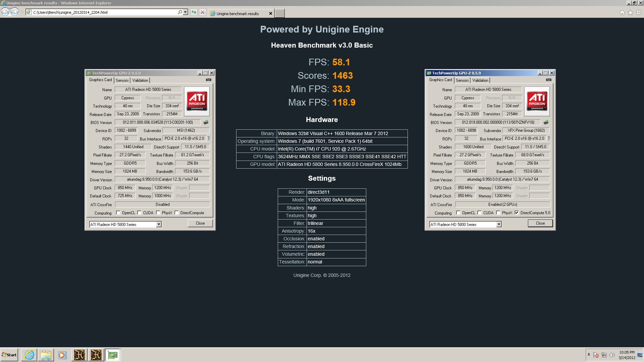Toggle PhysX checkbox in left GPU-Z

158,213
